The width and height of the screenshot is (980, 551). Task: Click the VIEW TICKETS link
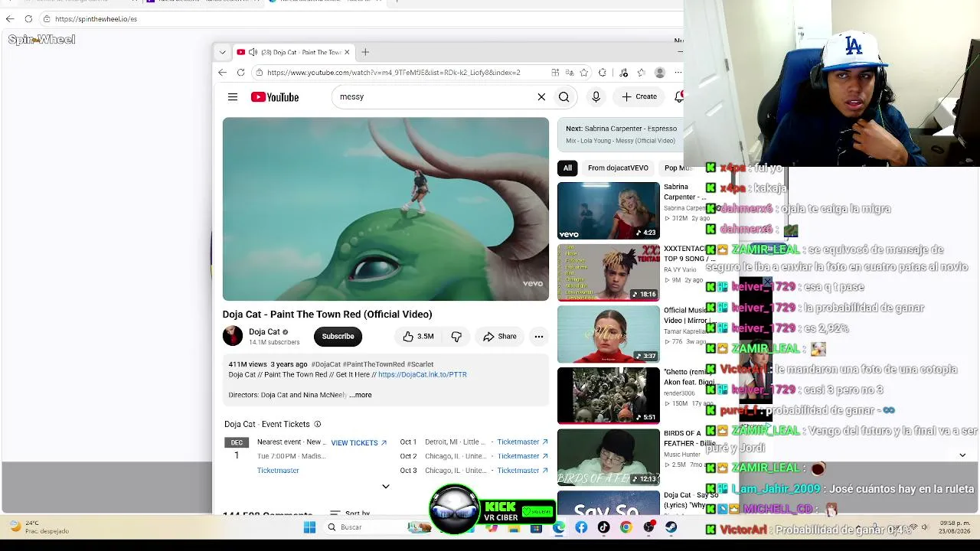coord(359,442)
